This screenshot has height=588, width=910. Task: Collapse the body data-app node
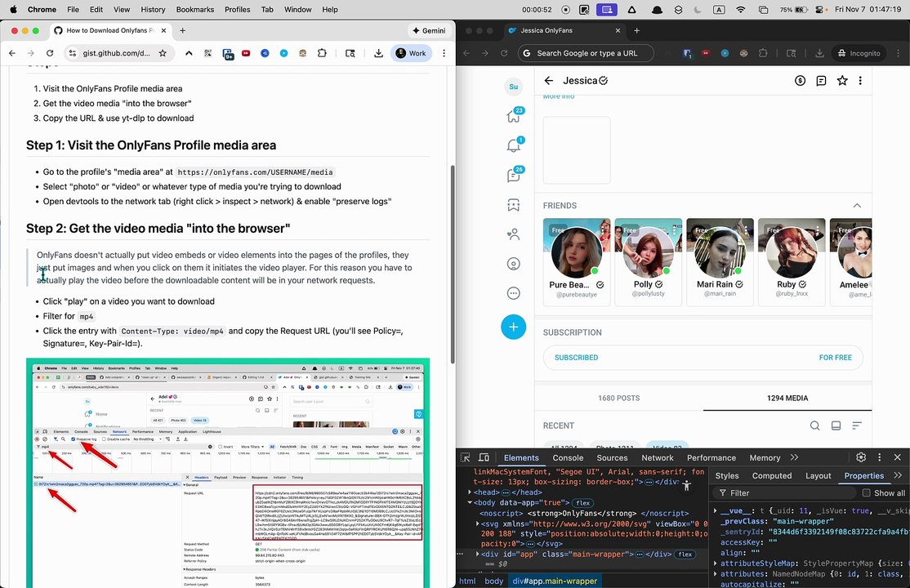coord(470,503)
